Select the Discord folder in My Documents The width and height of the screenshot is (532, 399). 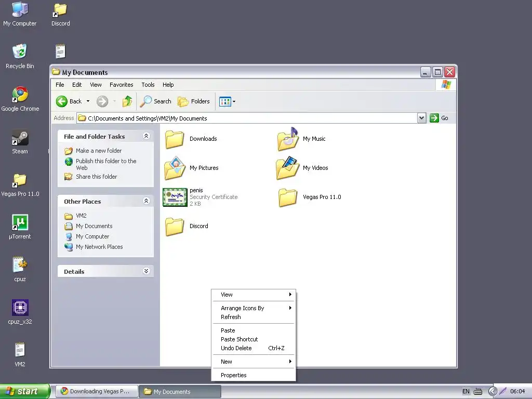175,227
